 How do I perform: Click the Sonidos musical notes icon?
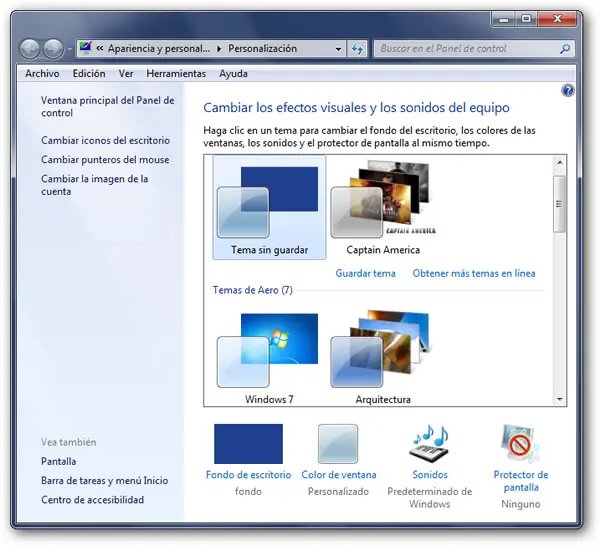coord(430,444)
